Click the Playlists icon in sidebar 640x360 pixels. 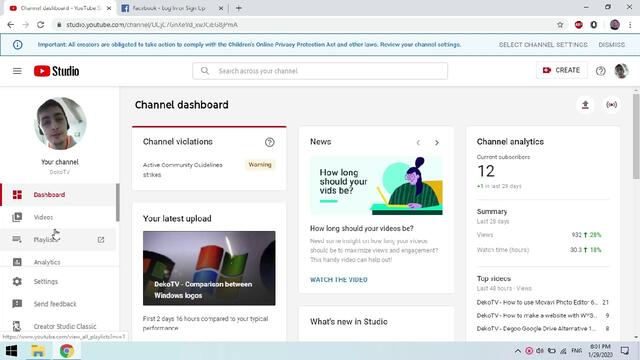coord(17,240)
